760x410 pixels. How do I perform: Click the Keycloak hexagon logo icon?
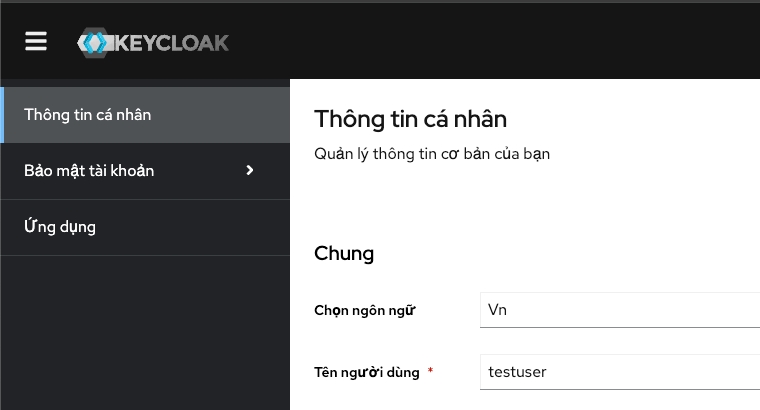coord(95,43)
